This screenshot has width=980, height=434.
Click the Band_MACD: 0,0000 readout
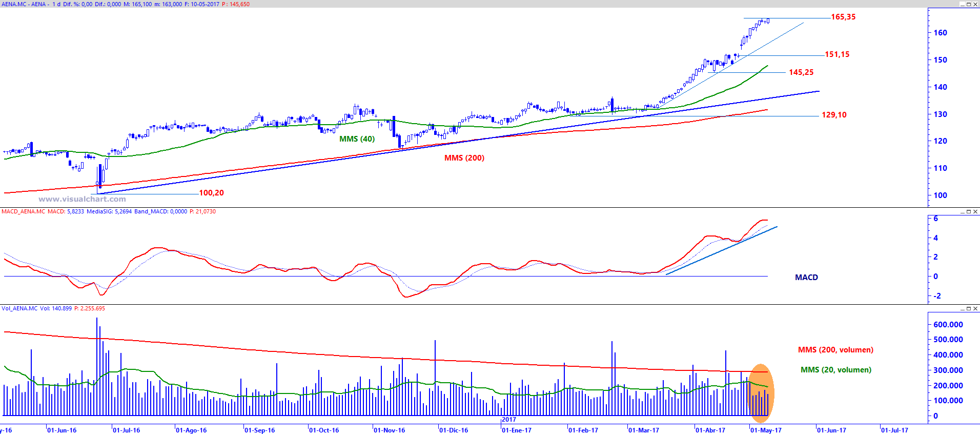tap(160, 211)
